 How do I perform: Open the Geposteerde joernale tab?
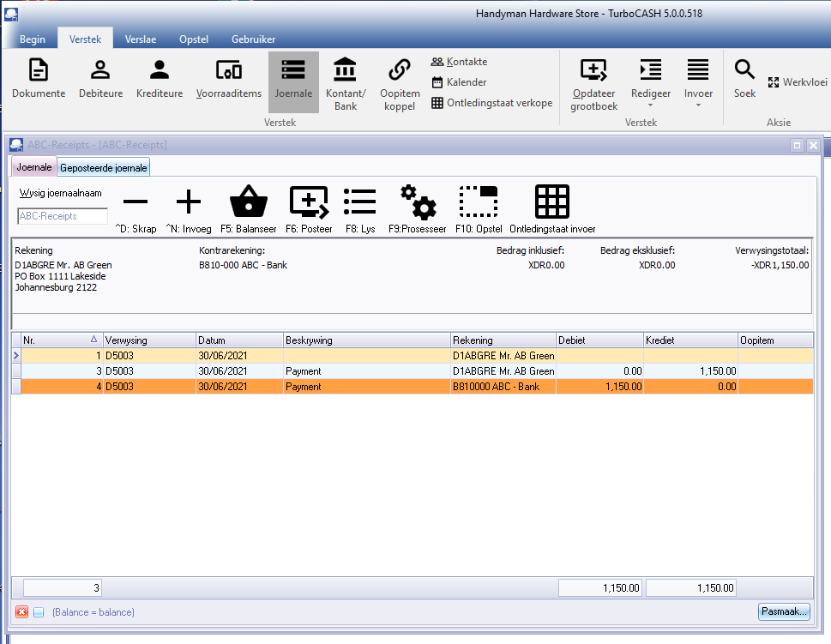tap(104, 167)
